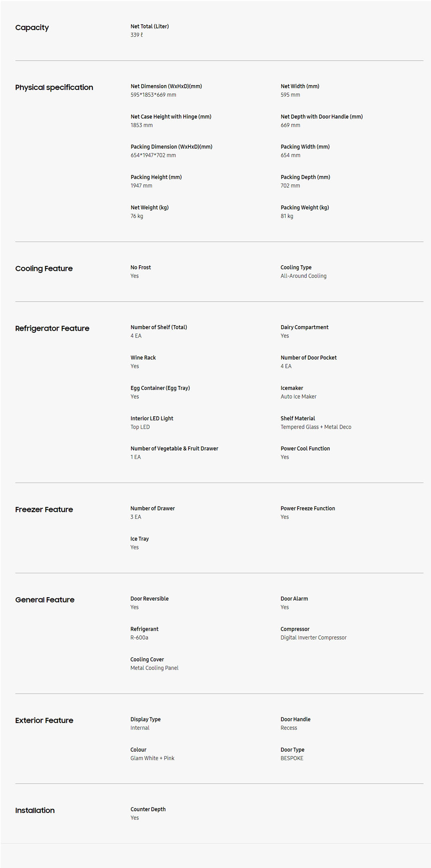Click the BESPOKE door type value
Image resolution: width=431 pixels, height=868 pixels.
(292, 758)
